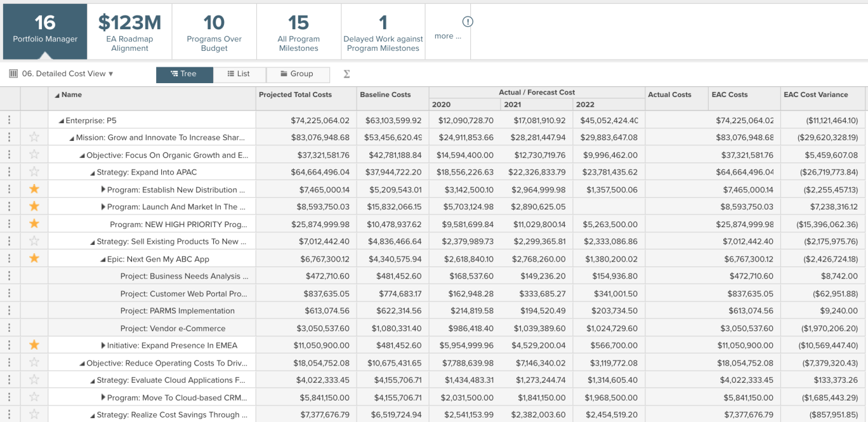Expand Program: Move To Cloud-based CRM node

point(103,397)
